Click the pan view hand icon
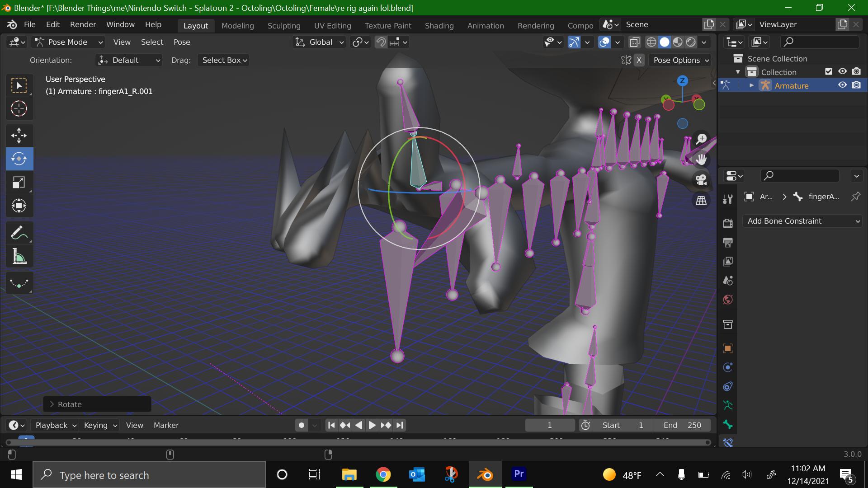The image size is (868, 488). click(701, 159)
